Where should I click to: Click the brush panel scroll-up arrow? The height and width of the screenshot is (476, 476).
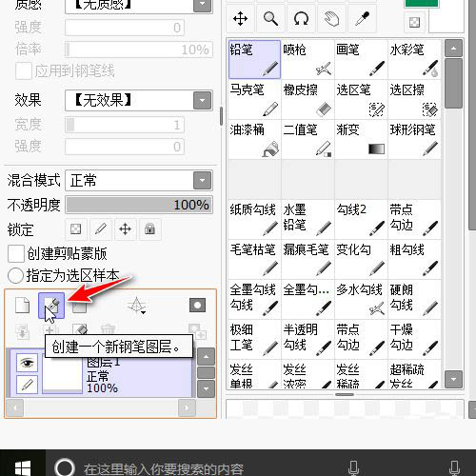(453, 49)
